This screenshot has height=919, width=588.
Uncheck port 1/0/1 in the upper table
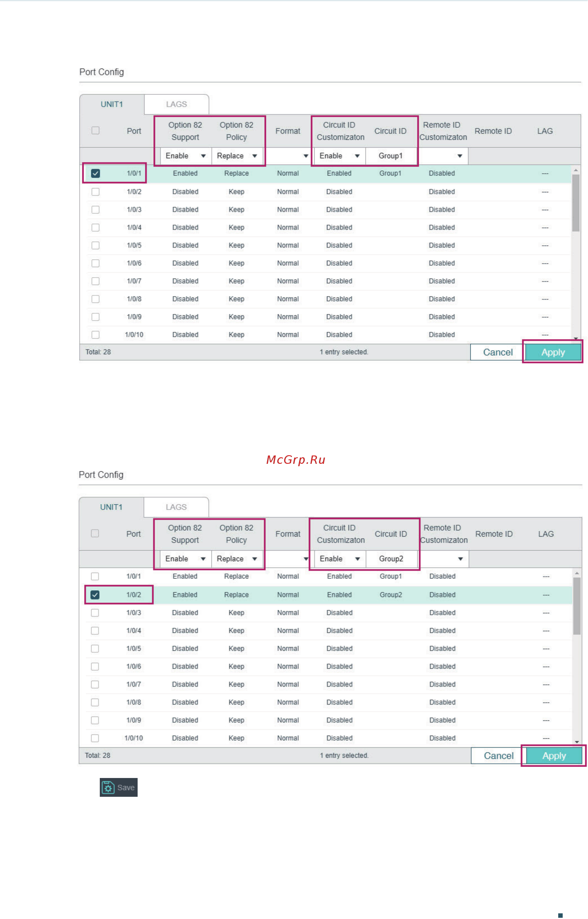click(x=95, y=173)
